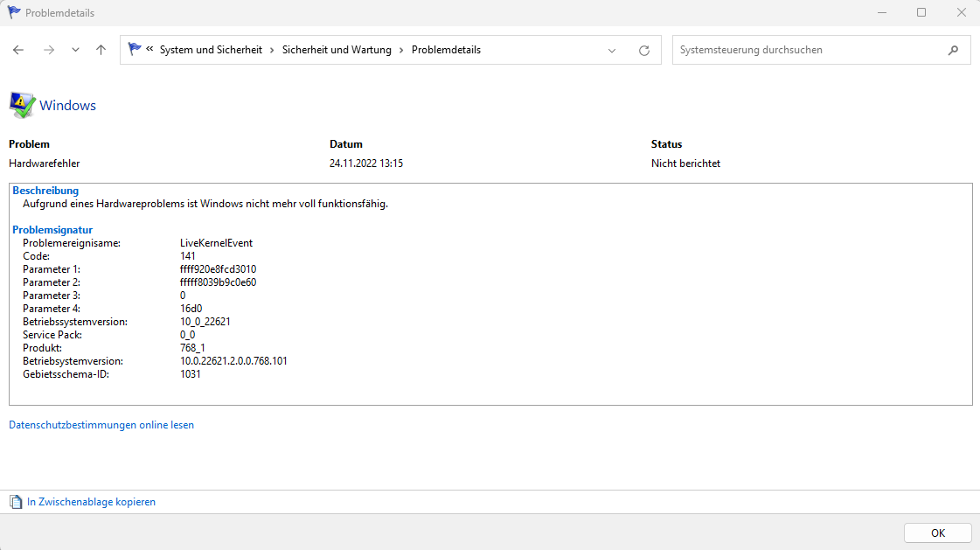Screen dimensions: 980x550
Task: Select Parameter 2 value fffff8039b9c0e60
Action: pyautogui.click(x=219, y=282)
